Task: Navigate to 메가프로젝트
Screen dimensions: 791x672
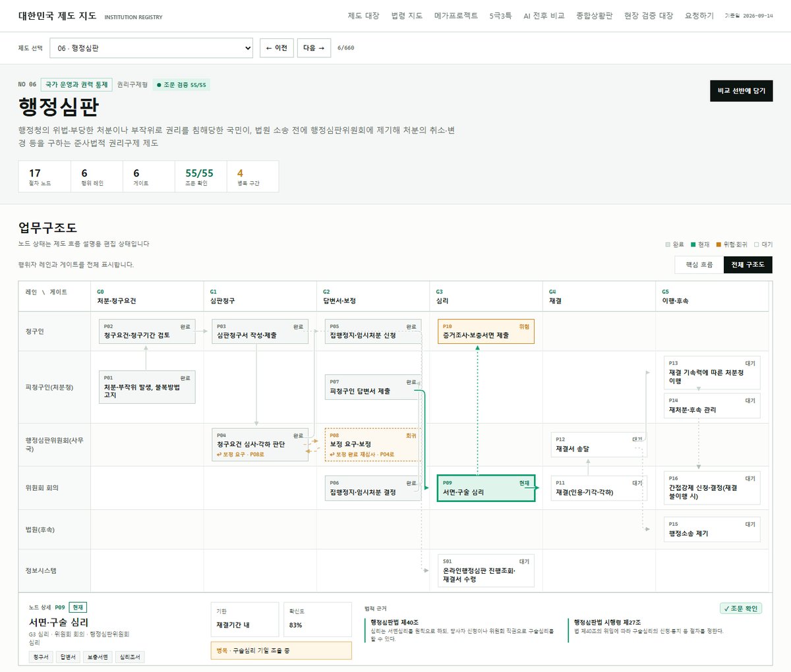Action: click(x=456, y=16)
